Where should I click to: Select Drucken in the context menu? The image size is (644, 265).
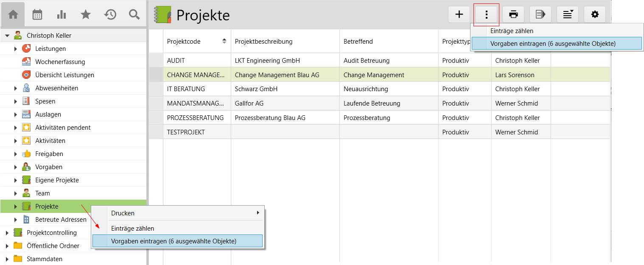[x=123, y=213]
